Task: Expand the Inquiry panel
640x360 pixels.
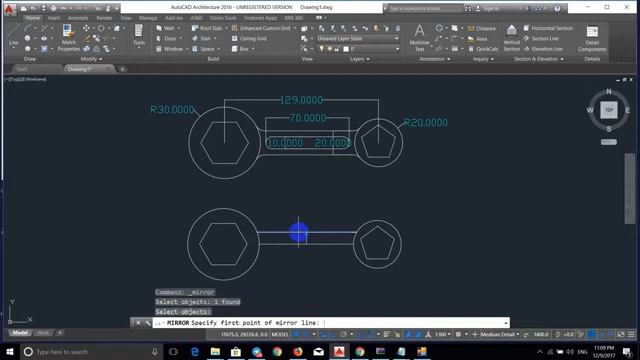Action: click(483, 59)
